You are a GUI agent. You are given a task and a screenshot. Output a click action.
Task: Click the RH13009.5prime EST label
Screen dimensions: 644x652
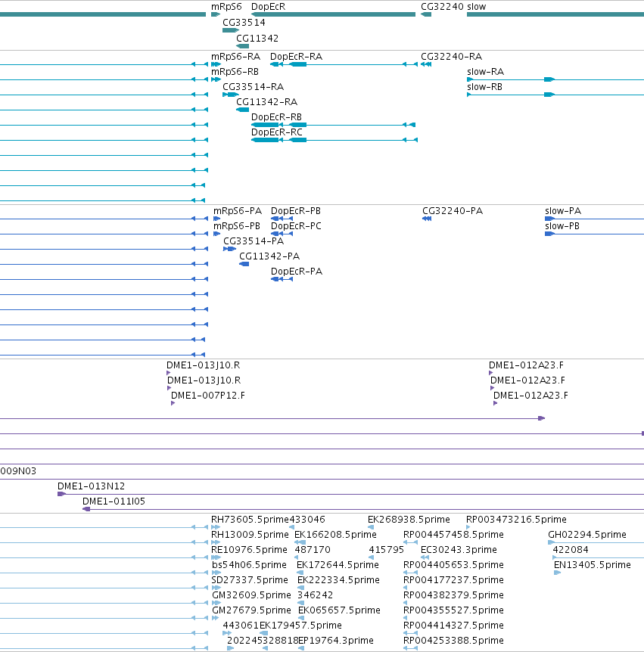point(250,534)
